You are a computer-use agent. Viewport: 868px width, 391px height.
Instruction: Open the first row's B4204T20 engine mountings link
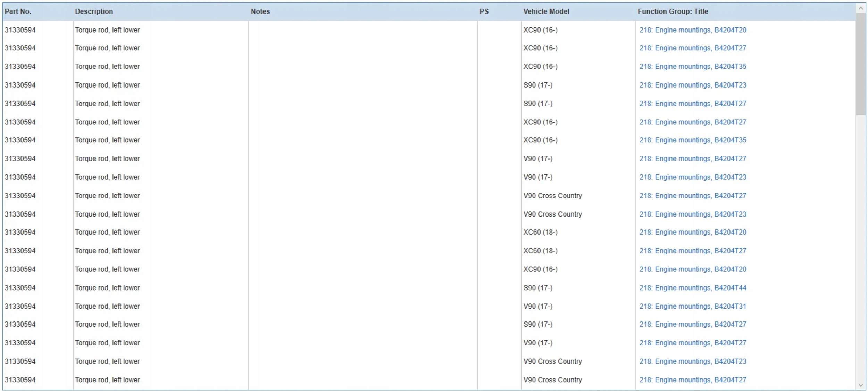point(693,30)
